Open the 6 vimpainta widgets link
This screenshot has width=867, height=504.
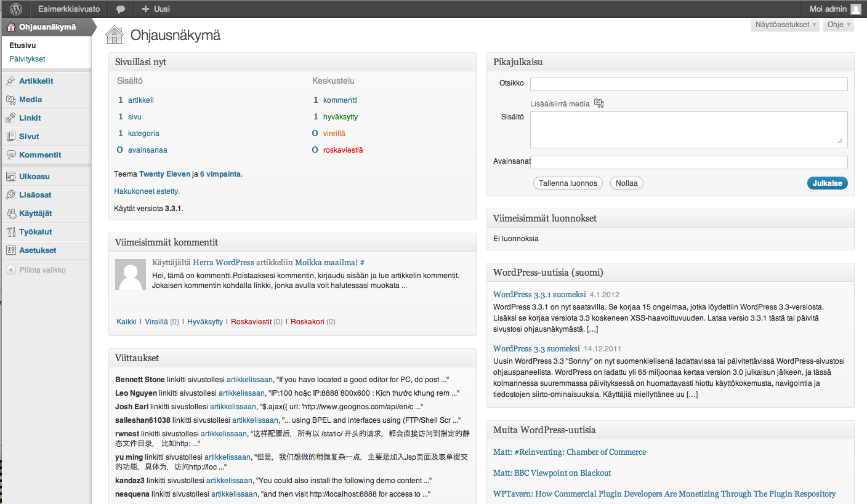coord(220,174)
